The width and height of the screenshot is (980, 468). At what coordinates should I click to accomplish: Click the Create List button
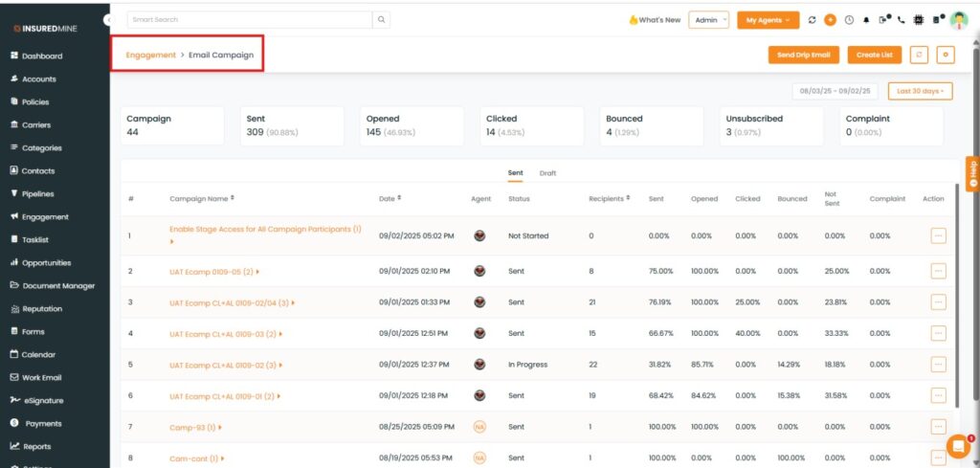(x=874, y=56)
